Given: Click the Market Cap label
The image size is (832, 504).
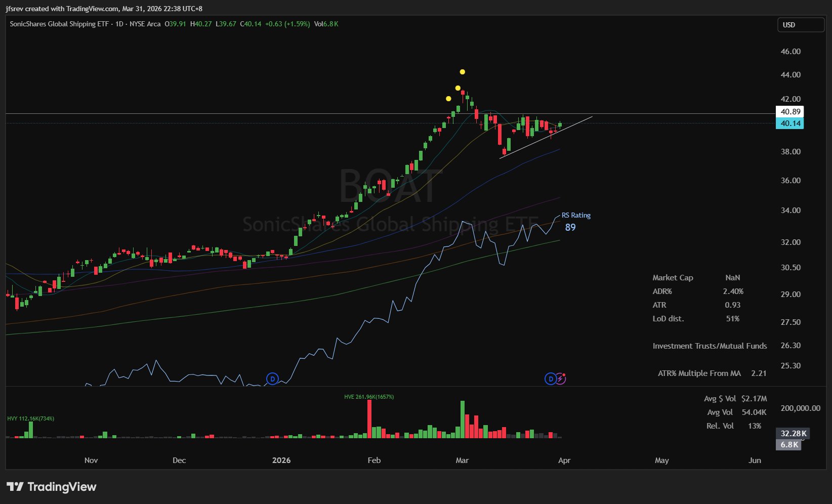Looking at the screenshot, I should click(x=673, y=277).
